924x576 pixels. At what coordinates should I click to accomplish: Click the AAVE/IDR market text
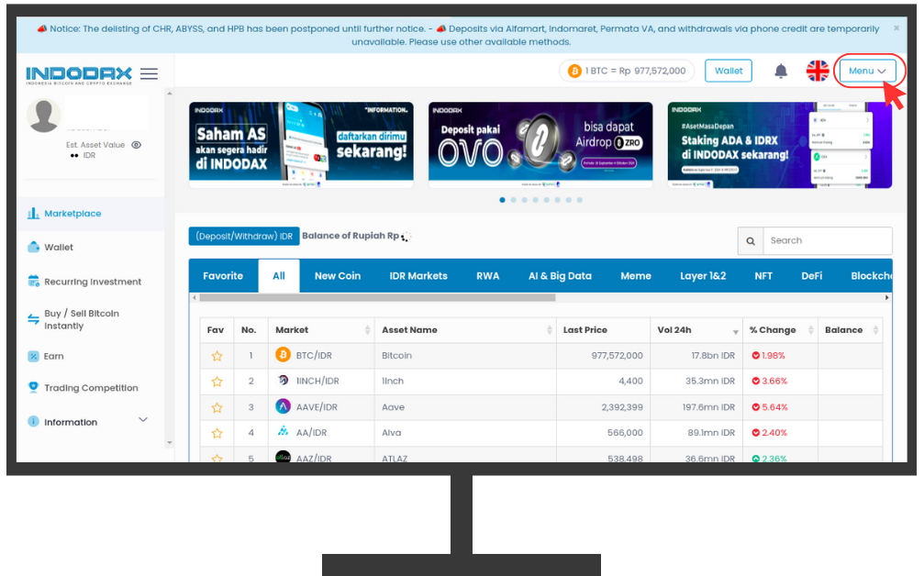coord(317,407)
